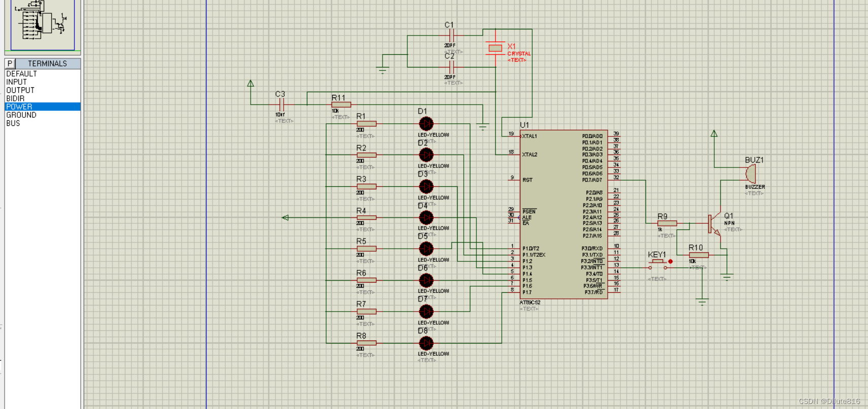Click the P0.7/AD7 pin label

pyautogui.click(x=592, y=180)
